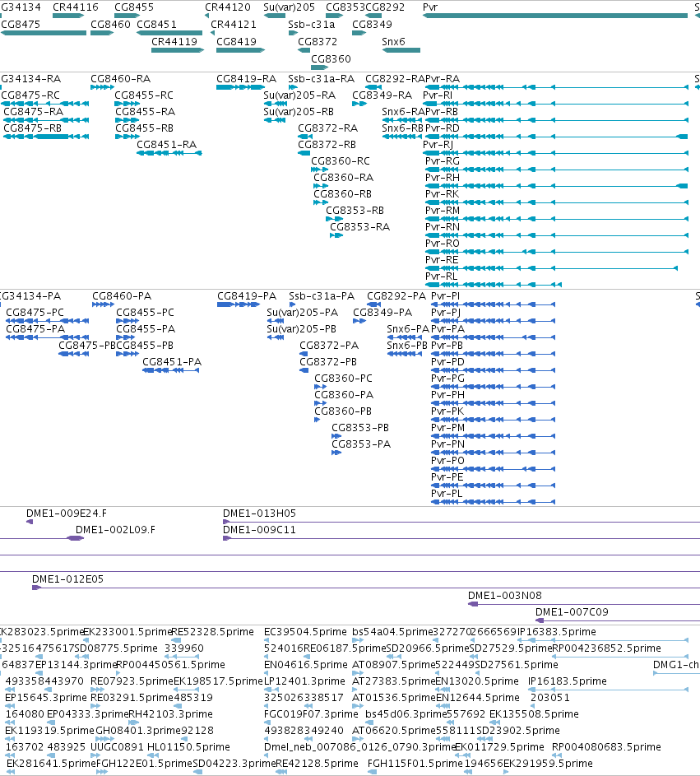Select transcript label CG8451-RA

[x=167, y=145]
